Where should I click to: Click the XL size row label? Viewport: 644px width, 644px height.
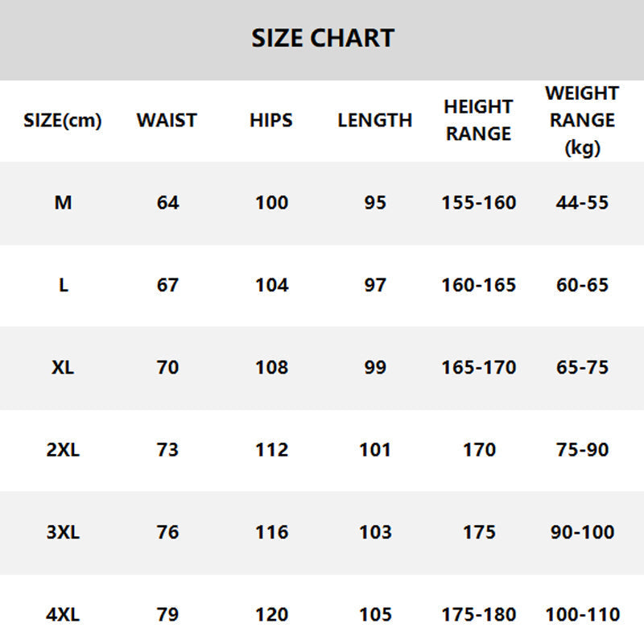63,368
